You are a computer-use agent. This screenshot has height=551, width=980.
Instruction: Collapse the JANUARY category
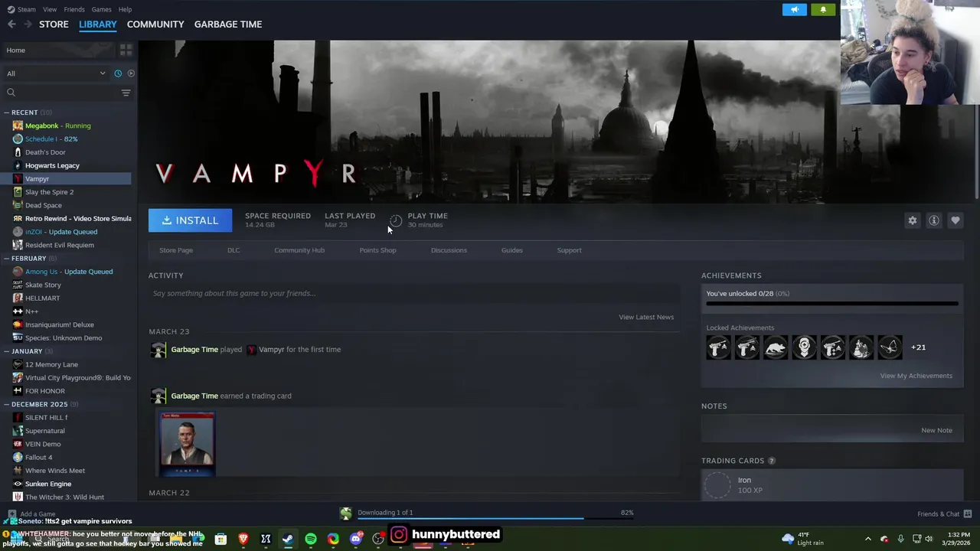click(7, 351)
